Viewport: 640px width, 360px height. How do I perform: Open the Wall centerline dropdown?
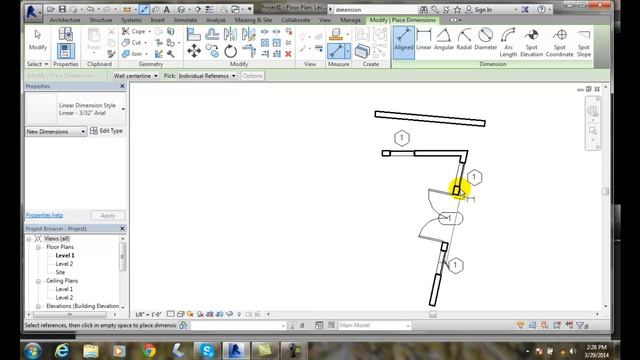(x=136, y=76)
